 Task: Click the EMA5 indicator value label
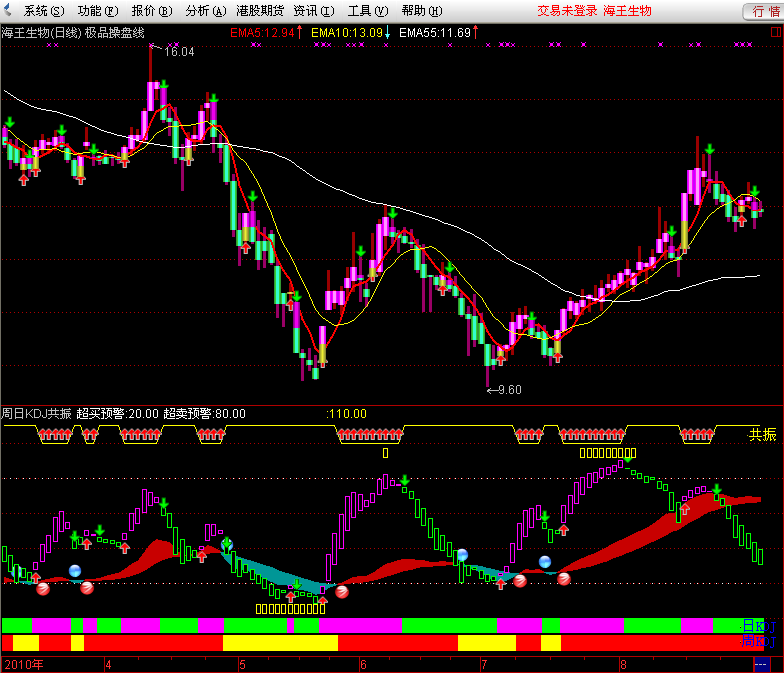point(263,32)
